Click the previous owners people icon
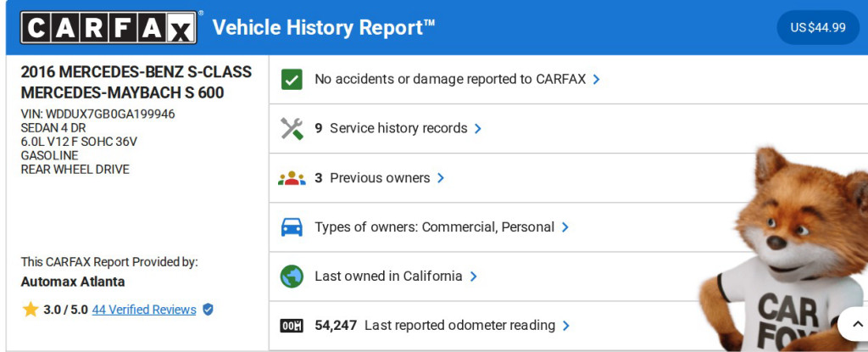The height and width of the screenshot is (352, 868). click(x=292, y=178)
